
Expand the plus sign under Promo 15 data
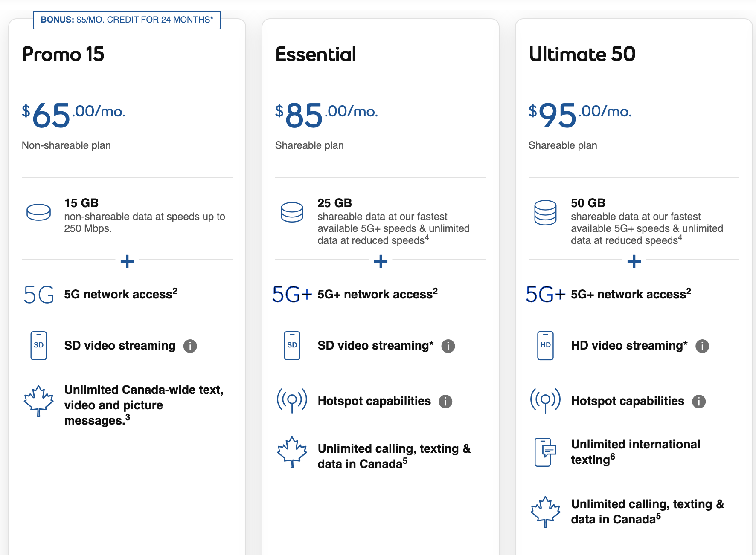point(127,261)
